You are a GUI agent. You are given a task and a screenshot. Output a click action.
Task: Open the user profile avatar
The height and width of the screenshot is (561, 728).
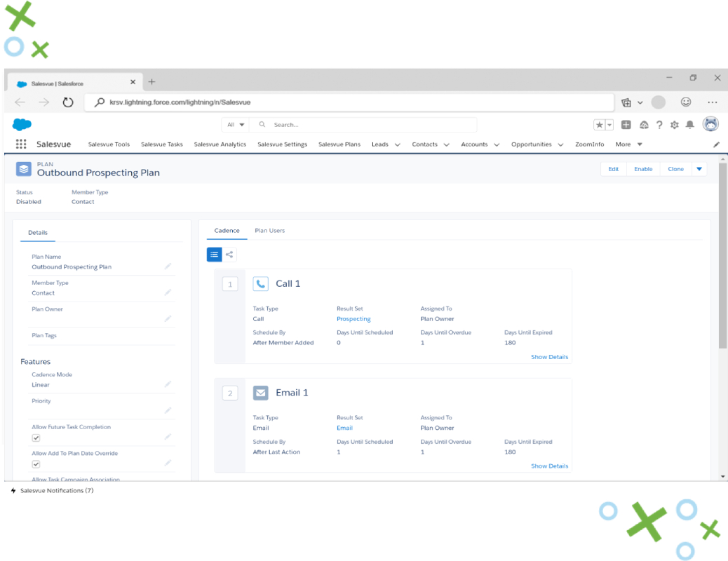711,124
